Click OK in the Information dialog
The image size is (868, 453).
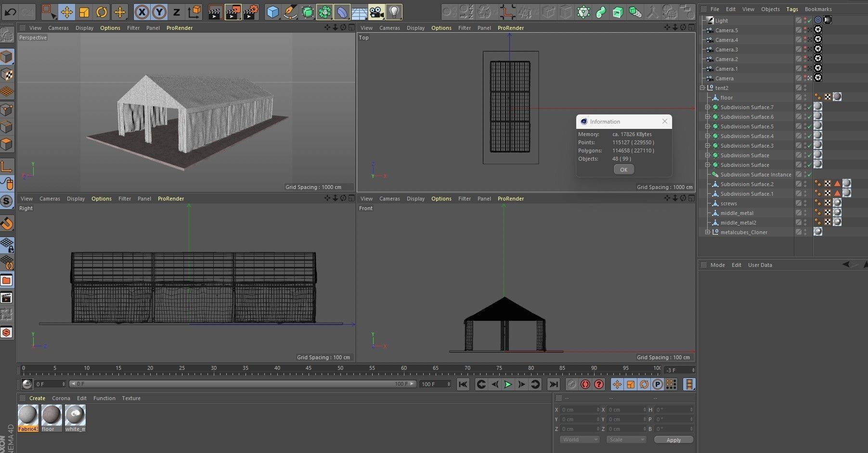[x=623, y=169]
